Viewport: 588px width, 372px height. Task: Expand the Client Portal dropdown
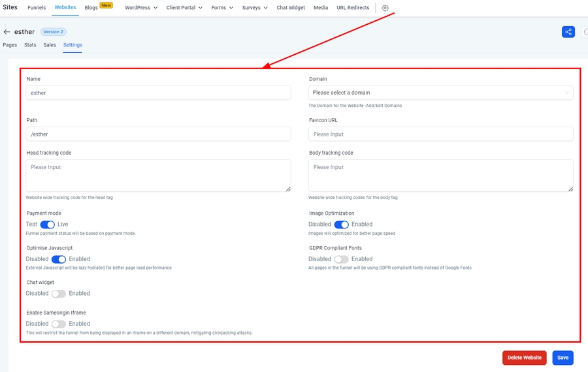coord(184,8)
